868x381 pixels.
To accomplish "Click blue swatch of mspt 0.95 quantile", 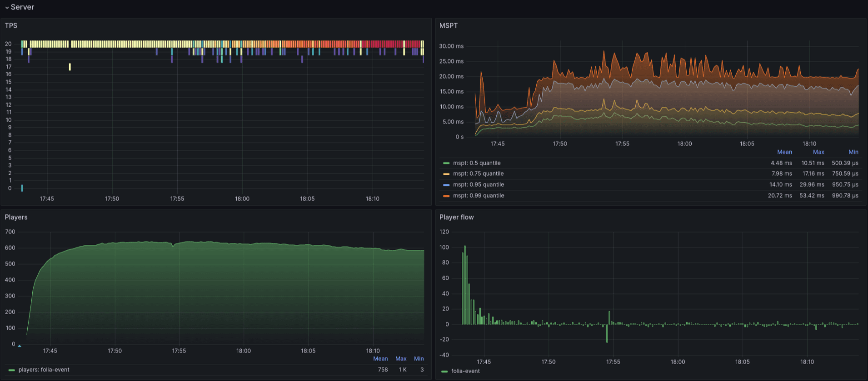I will tap(446, 185).
